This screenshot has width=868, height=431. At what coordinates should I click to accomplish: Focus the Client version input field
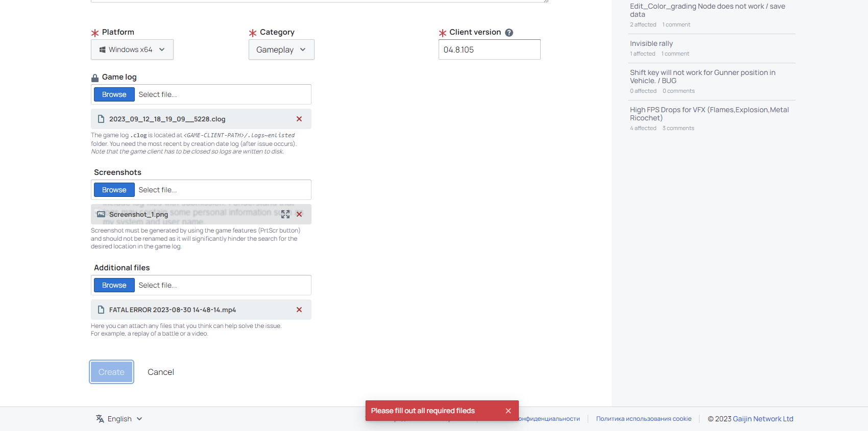point(489,49)
